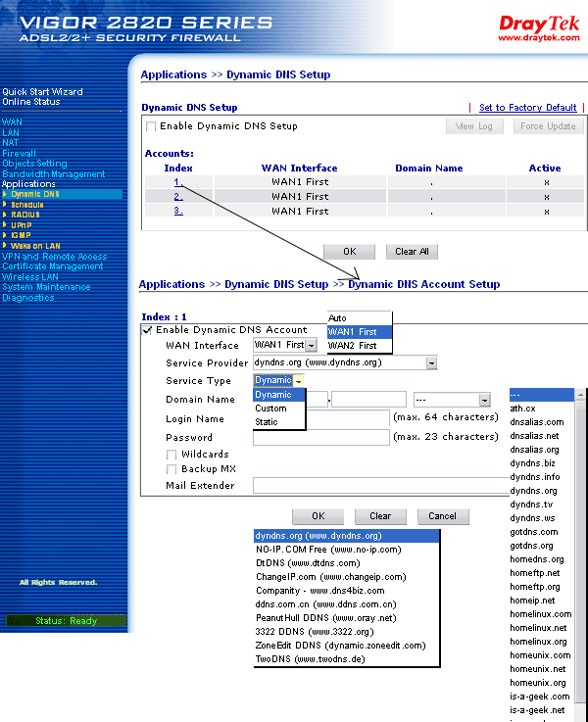Click the Cancel button

tap(443, 516)
